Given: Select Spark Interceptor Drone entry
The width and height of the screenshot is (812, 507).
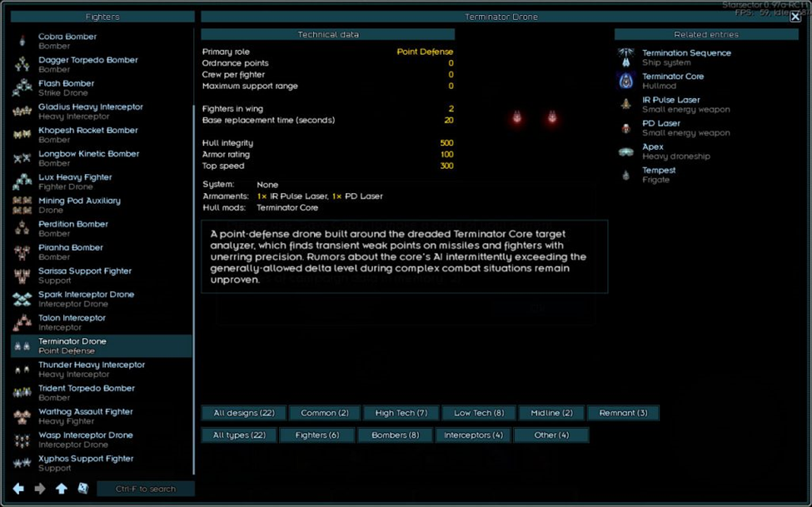Looking at the screenshot, I should point(86,299).
